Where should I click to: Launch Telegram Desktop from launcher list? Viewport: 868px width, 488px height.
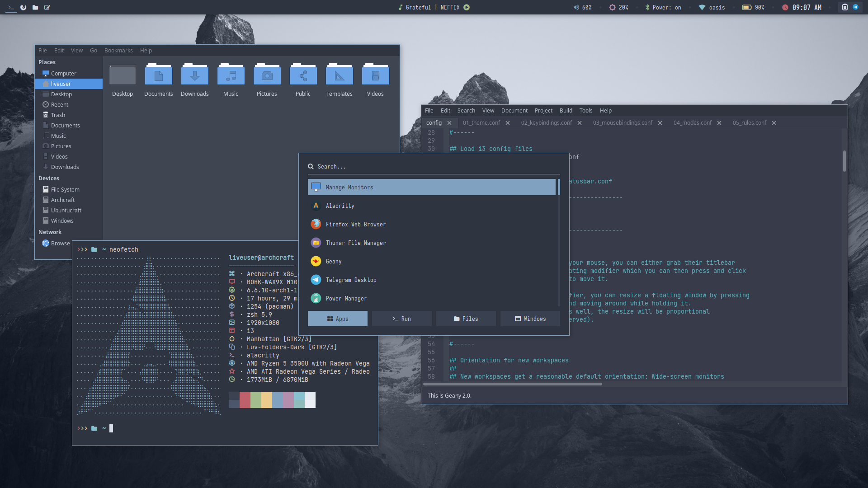point(351,280)
